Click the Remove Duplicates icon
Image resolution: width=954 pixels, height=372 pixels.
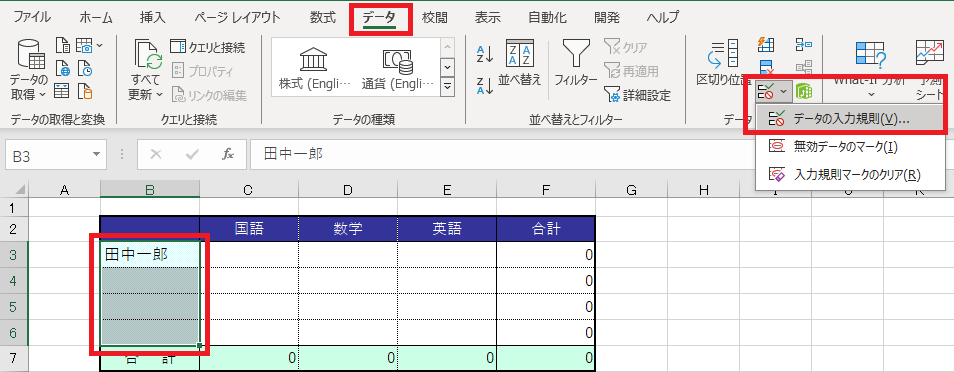click(x=766, y=67)
